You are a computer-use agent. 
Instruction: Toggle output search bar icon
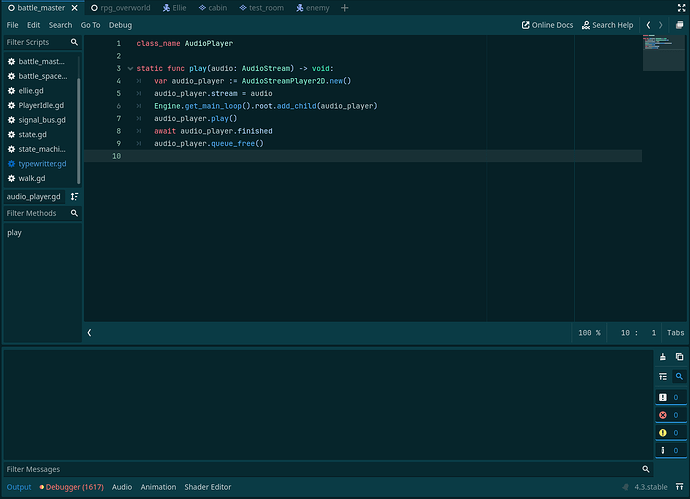(x=679, y=376)
